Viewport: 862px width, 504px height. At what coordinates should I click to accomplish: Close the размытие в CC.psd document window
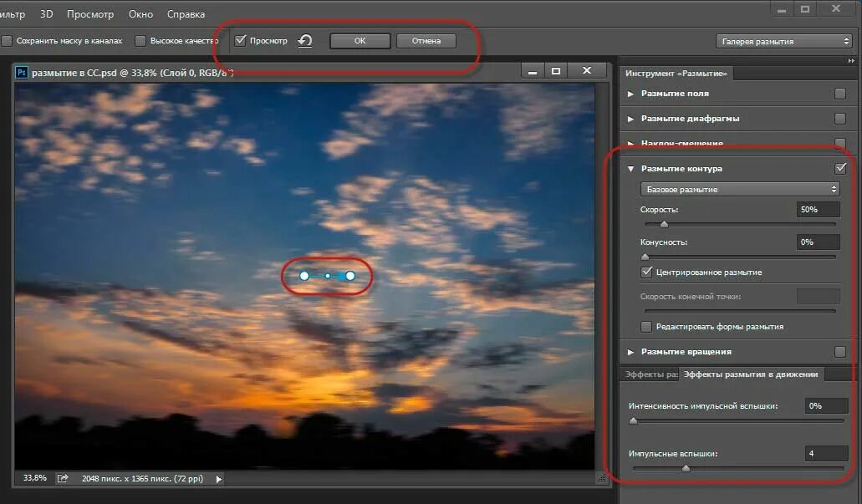pos(587,70)
